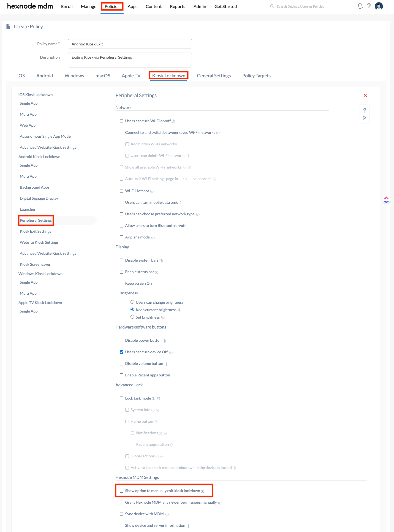394x532 pixels.
Task: Open Background Apps in sidebar
Action: 35,187
